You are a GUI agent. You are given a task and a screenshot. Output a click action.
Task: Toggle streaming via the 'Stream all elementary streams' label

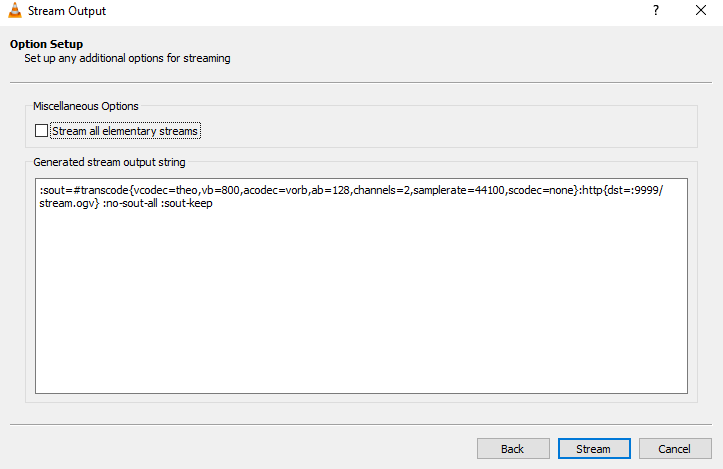125,131
